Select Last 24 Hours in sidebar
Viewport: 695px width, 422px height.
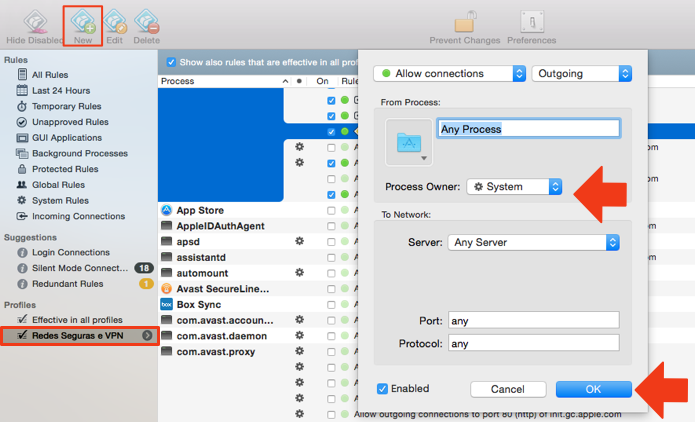tap(61, 90)
